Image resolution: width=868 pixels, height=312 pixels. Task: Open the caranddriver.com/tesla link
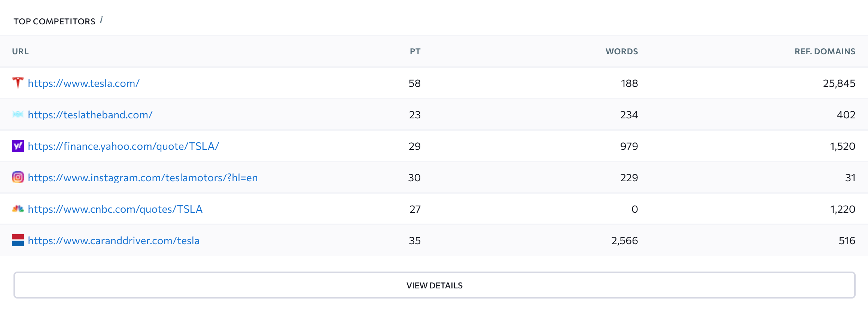114,240
